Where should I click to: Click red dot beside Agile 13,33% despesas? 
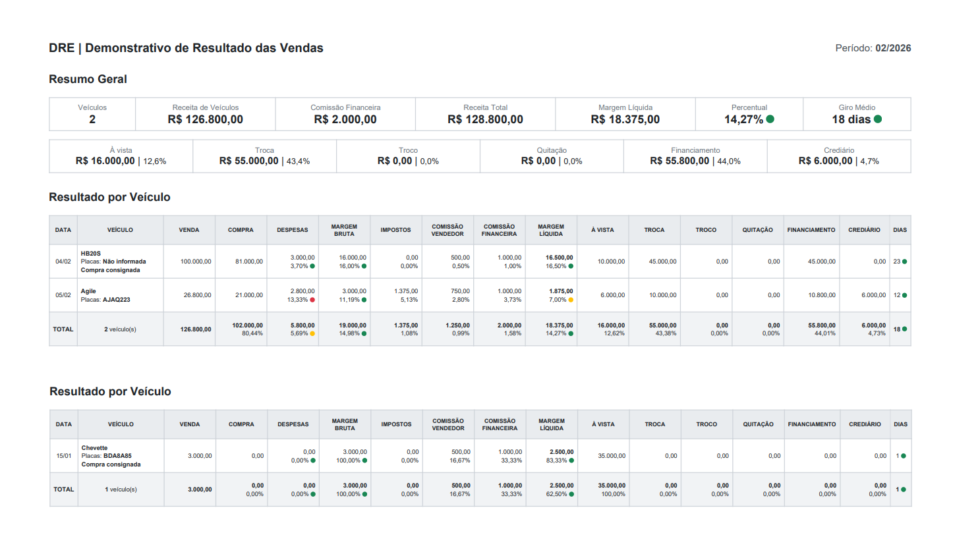312,300
